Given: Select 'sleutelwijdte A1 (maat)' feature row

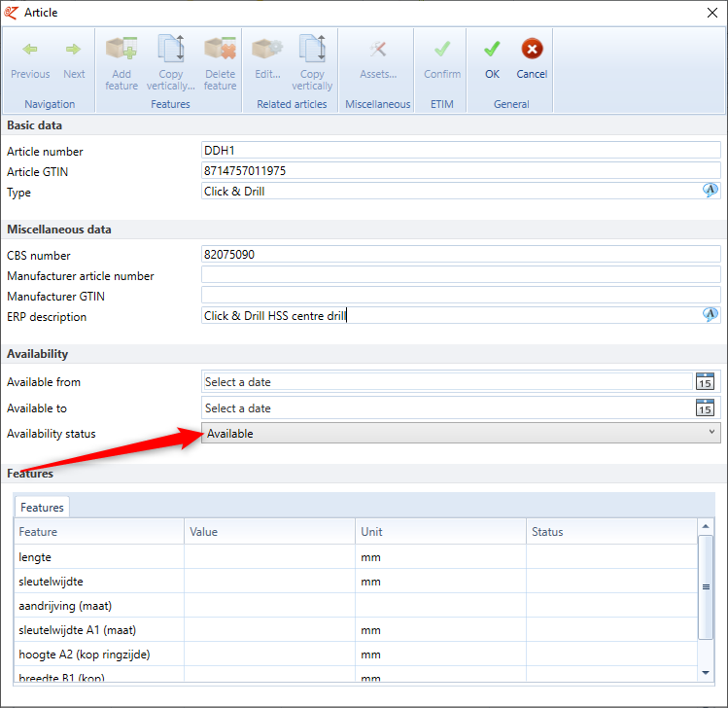Looking at the screenshot, I should (356, 630).
